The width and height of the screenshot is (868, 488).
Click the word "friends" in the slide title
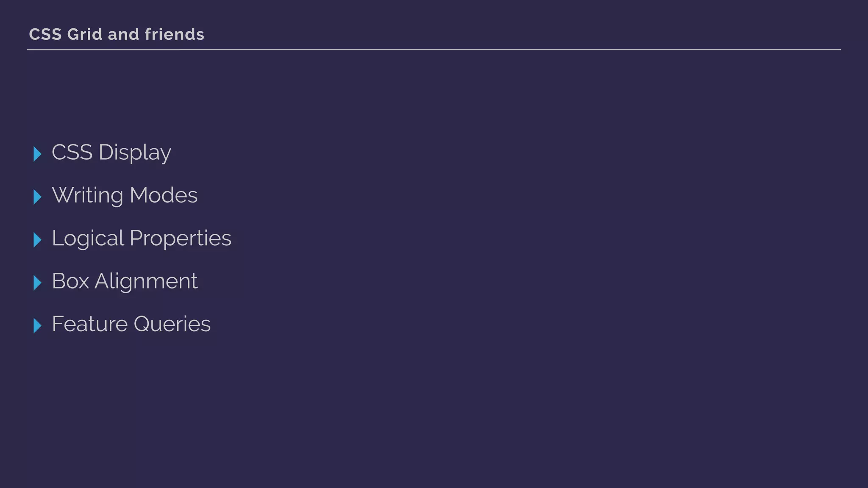tap(175, 34)
